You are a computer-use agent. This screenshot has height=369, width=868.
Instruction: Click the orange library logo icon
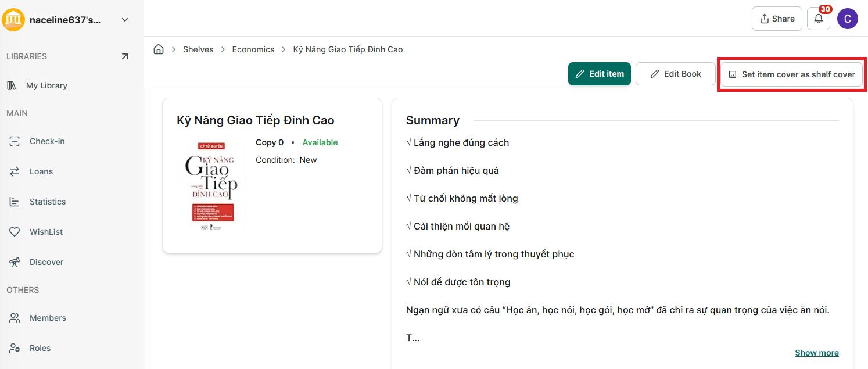click(13, 20)
